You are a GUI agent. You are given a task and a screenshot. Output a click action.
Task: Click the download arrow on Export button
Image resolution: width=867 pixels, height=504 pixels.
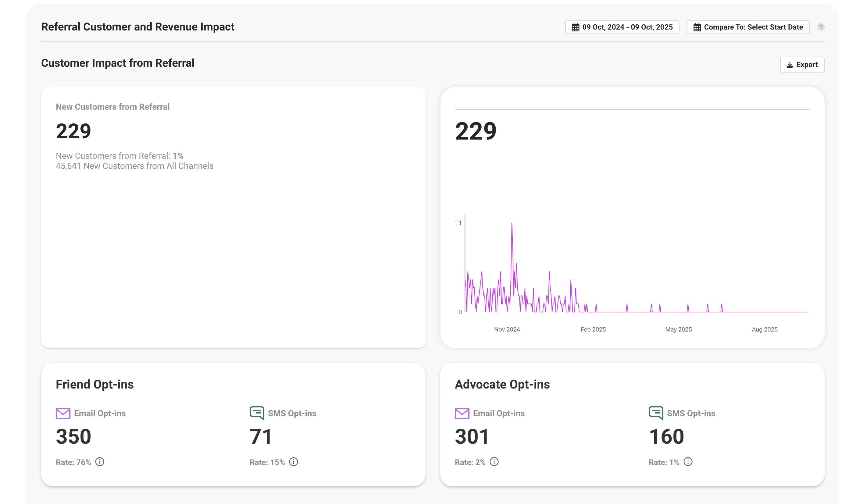point(790,65)
